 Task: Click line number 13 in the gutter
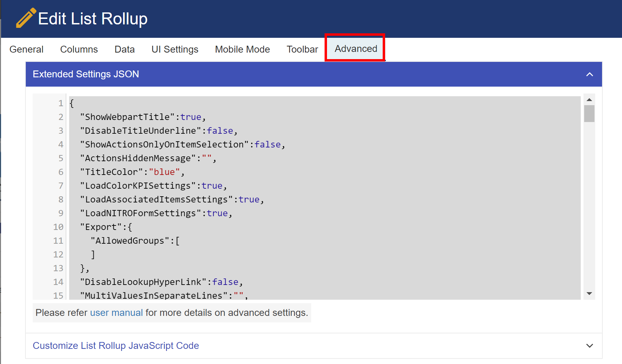[x=58, y=268]
